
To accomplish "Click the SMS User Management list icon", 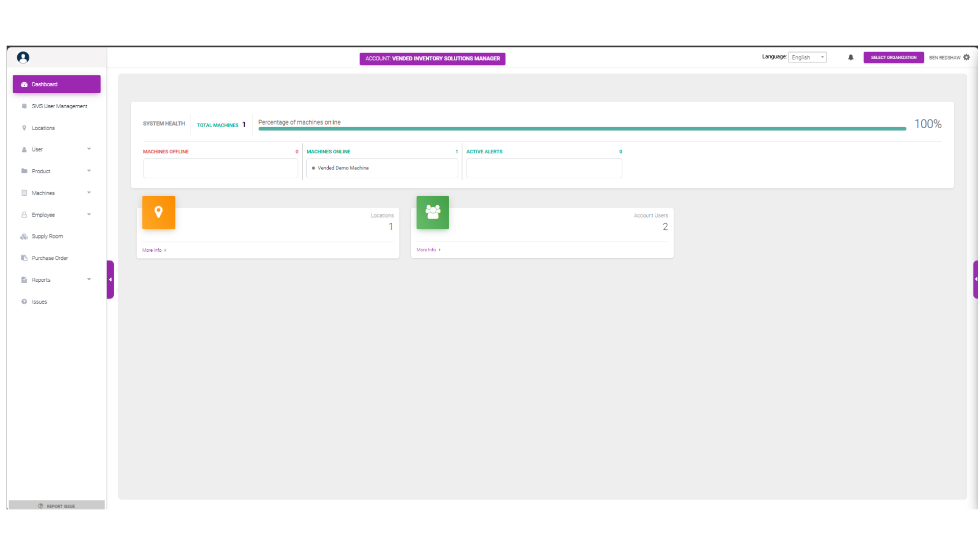I will (24, 106).
